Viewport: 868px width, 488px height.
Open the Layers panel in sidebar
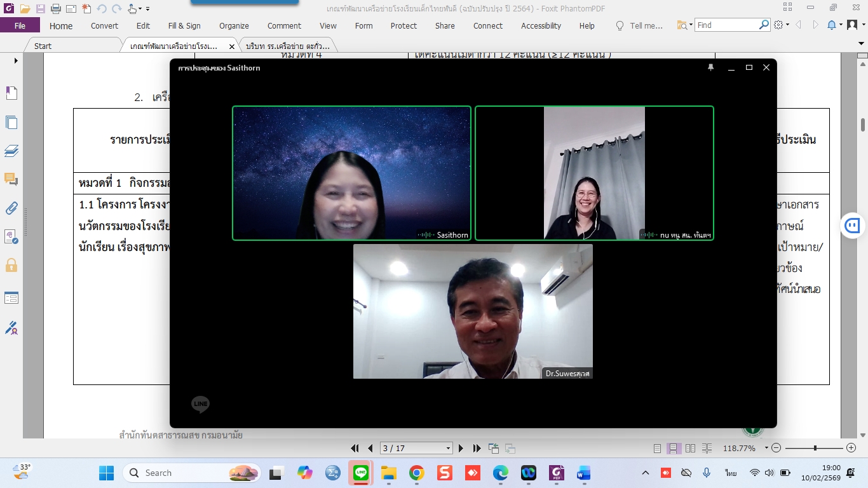point(11,151)
